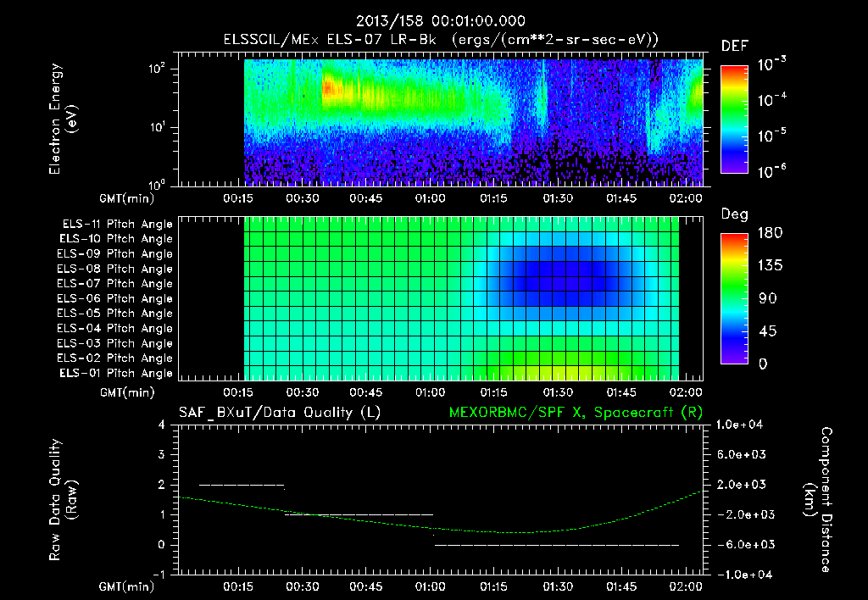
Task: Click the 180 value on Deg scale
Action: coord(770,232)
